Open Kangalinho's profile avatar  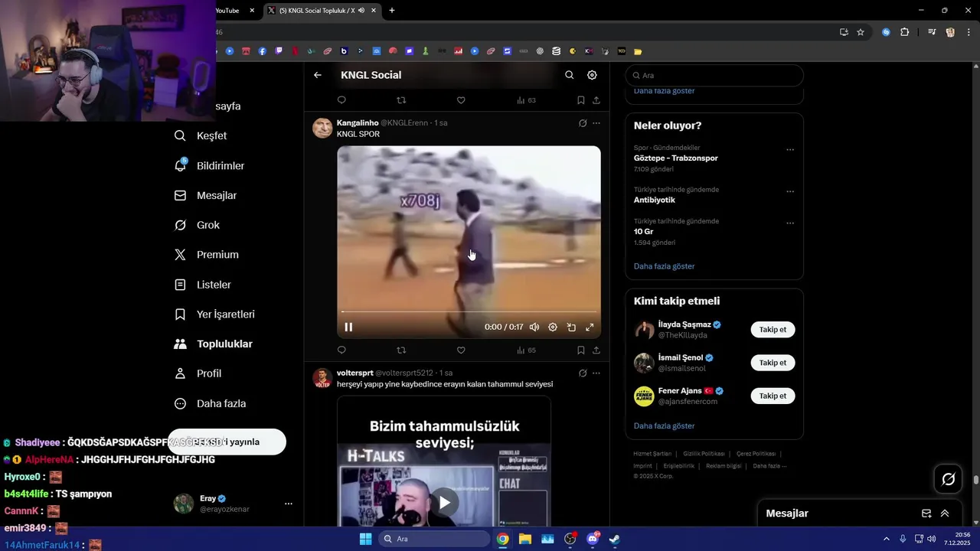pyautogui.click(x=322, y=128)
